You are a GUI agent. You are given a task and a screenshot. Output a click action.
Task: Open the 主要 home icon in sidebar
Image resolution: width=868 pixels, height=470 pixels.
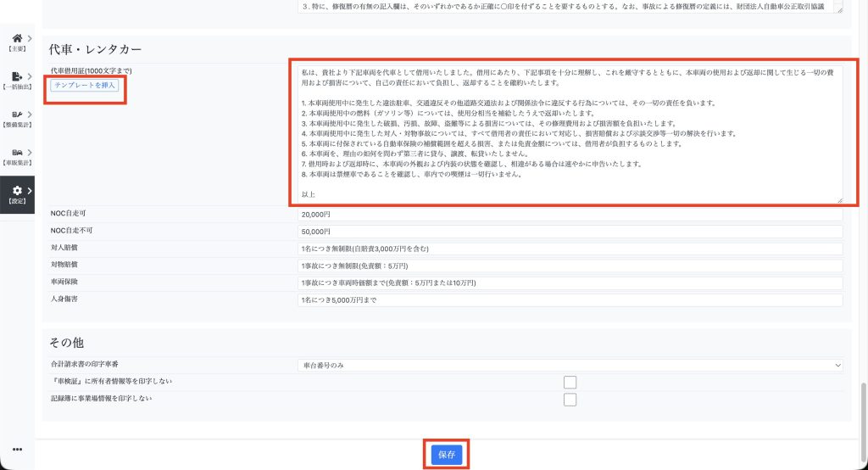tap(17, 39)
